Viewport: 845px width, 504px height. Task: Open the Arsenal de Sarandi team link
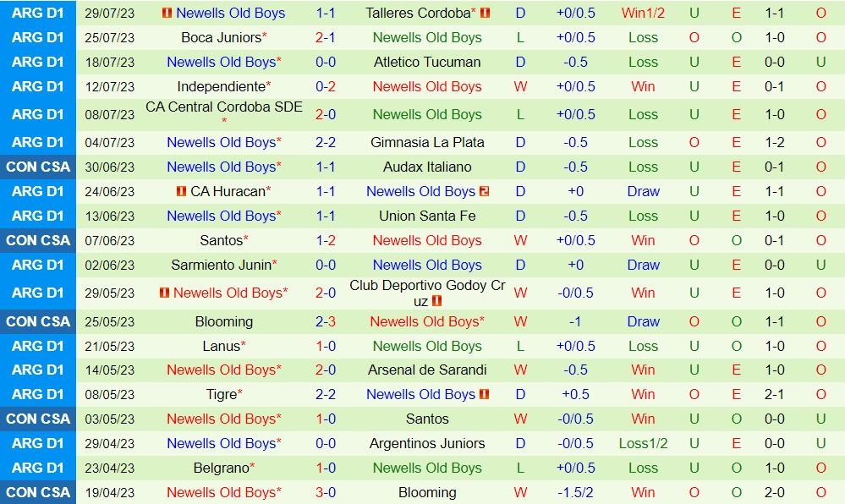click(x=427, y=370)
